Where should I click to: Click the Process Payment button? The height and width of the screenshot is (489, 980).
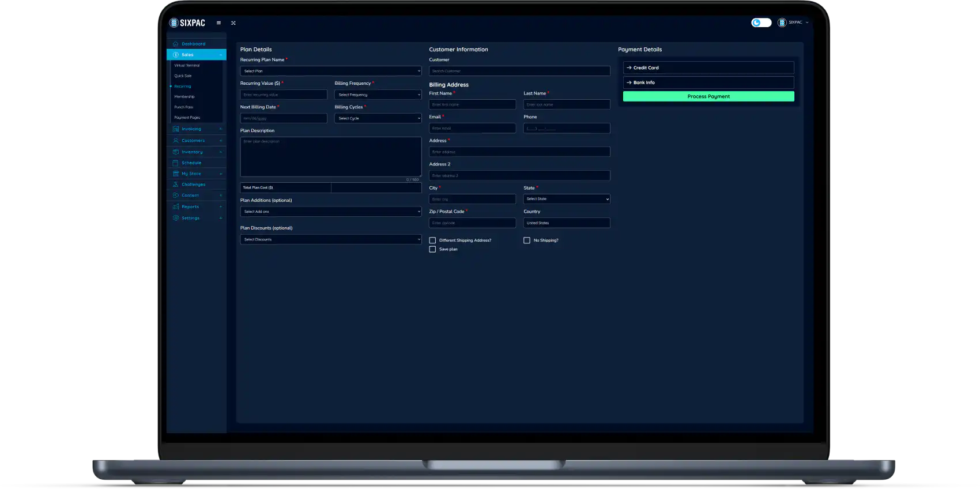(708, 96)
